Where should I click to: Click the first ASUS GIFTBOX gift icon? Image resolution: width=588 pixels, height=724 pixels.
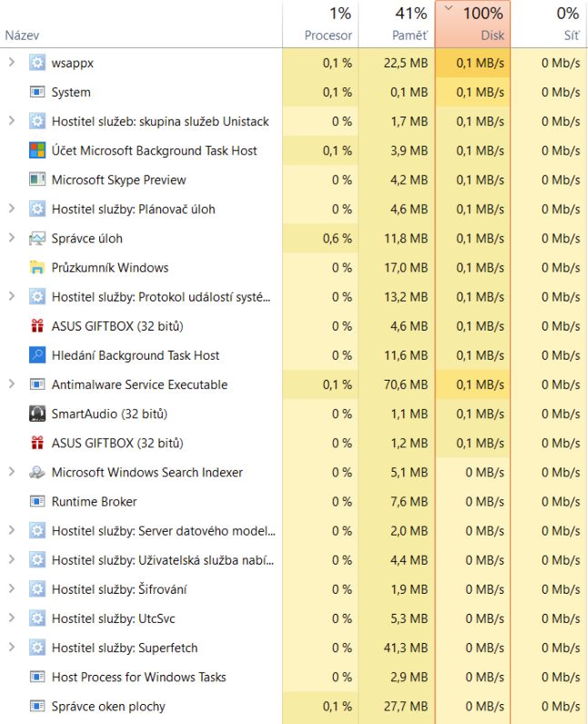coord(37,326)
